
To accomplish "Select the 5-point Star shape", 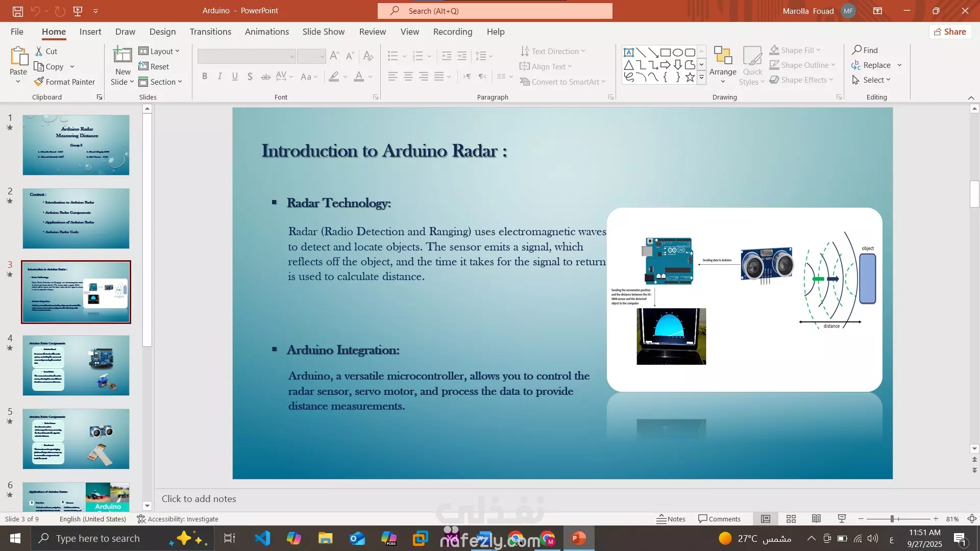I will 690,77.
